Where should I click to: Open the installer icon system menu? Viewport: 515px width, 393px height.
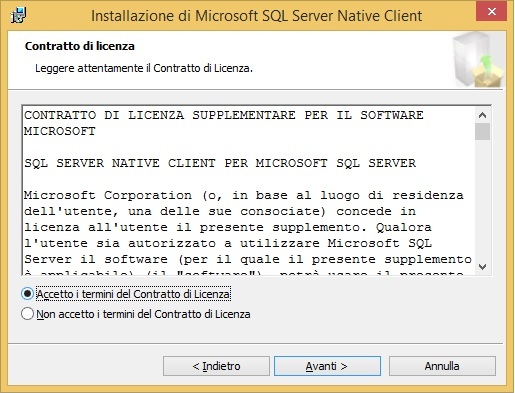tap(18, 15)
